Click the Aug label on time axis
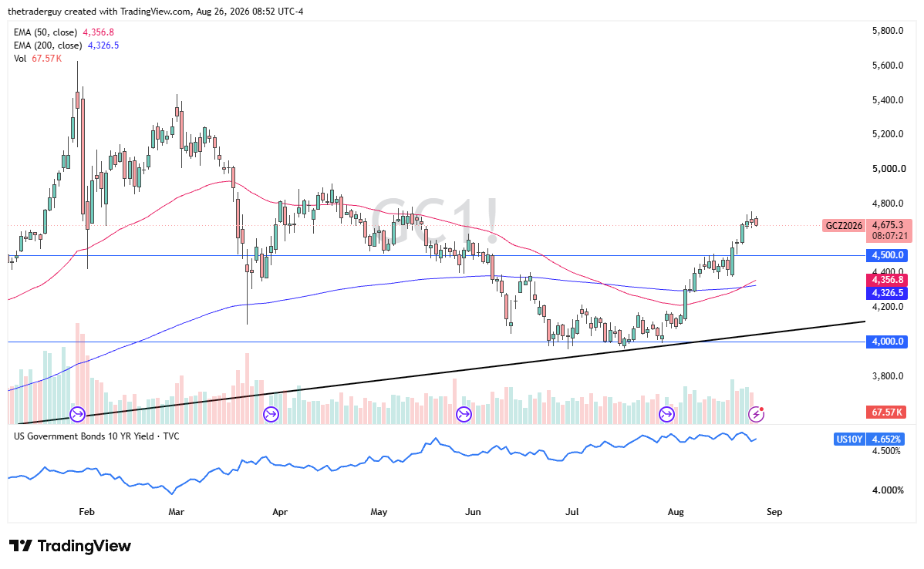The image size is (924, 569). [x=676, y=512]
